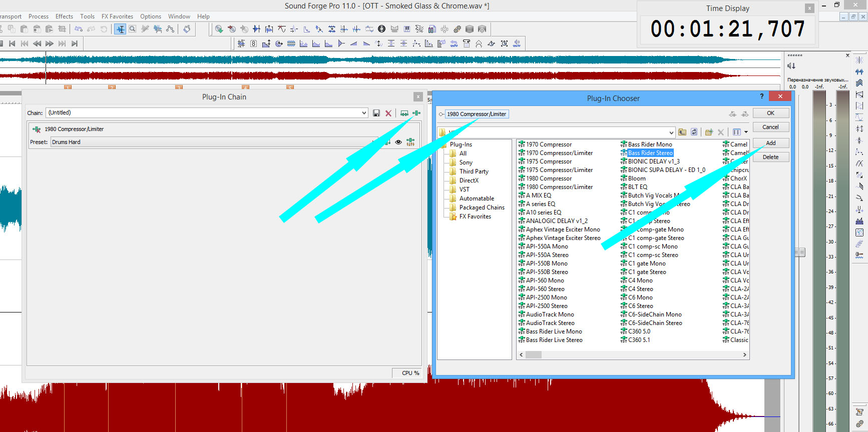Click Cancel in Plug-In Chooser
Screen dimensions: 868x432
[771, 127]
